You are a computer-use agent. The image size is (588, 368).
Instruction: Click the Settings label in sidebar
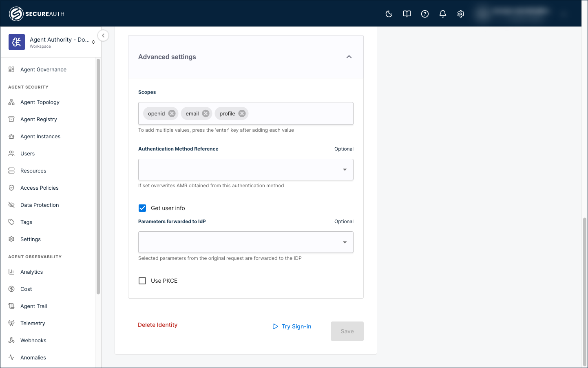tap(31, 239)
